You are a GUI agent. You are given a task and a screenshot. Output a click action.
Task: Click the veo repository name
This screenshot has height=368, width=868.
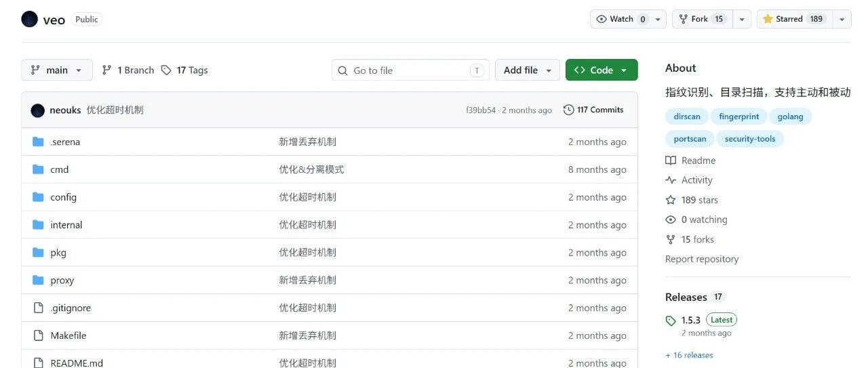point(54,20)
